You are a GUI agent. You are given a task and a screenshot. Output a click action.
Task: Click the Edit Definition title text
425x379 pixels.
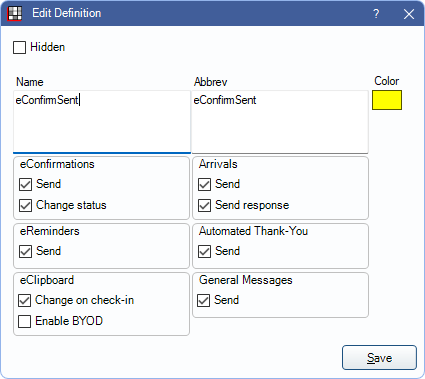[x=67, y=13]
